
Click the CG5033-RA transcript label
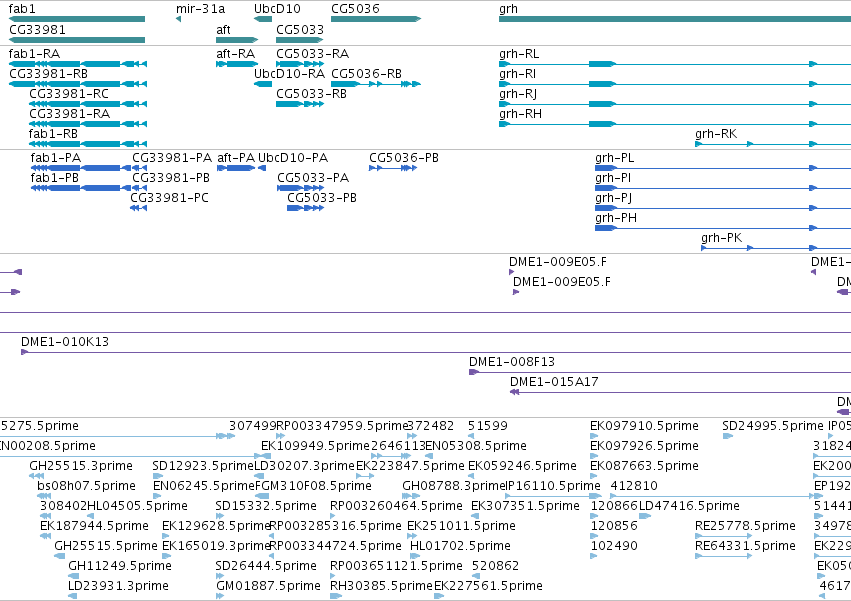(x=313, y=54)
